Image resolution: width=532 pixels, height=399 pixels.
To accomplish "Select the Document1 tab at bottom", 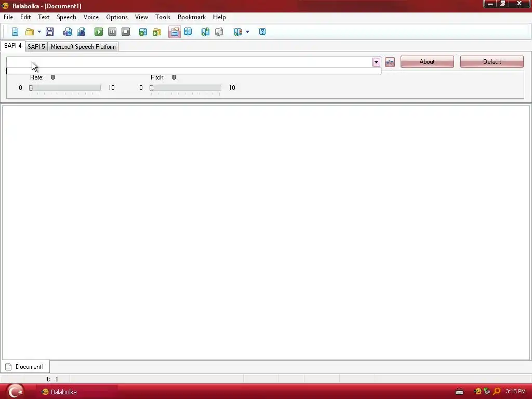I will (25, 367).
